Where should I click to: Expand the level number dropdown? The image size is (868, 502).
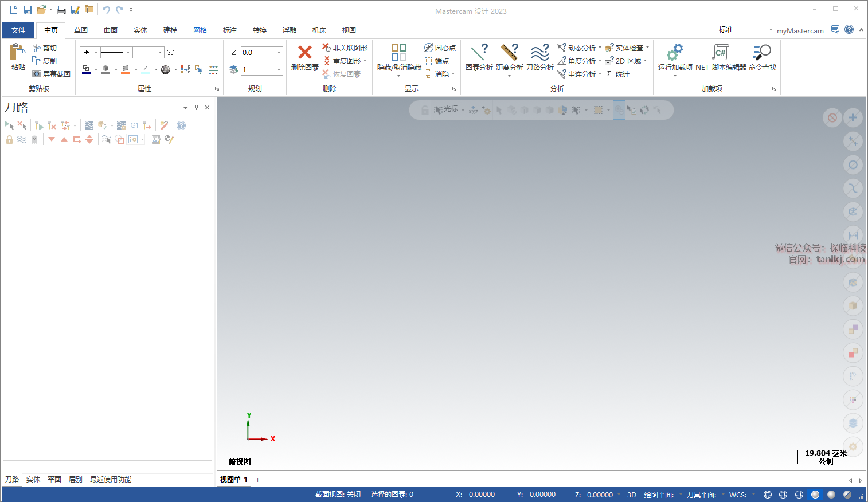tap(279, 69)
